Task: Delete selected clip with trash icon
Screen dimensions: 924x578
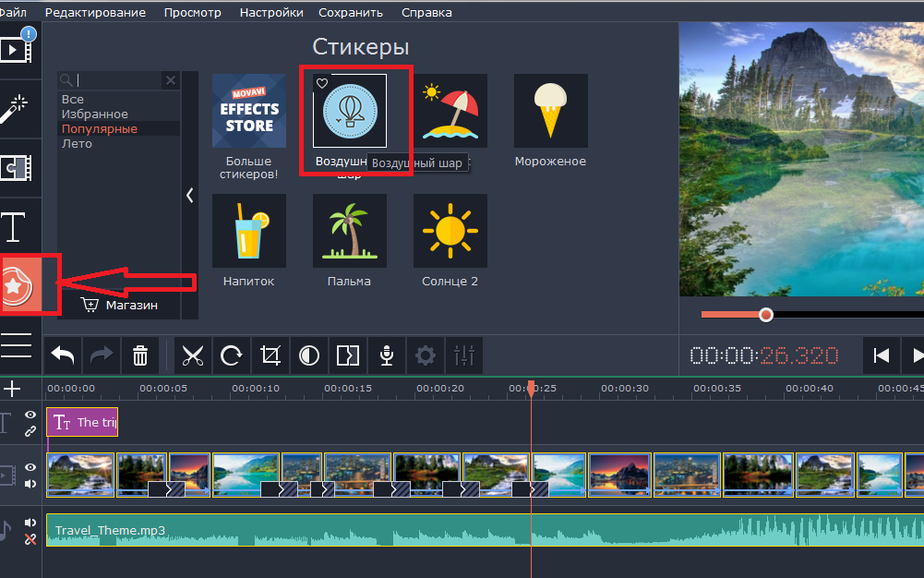Action: (139, 355)
